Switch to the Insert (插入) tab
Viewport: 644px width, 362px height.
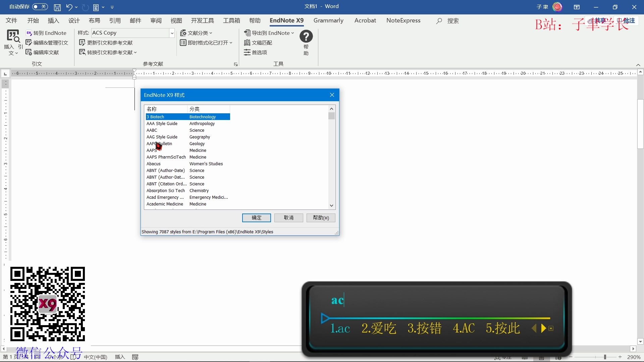[53, 20]
